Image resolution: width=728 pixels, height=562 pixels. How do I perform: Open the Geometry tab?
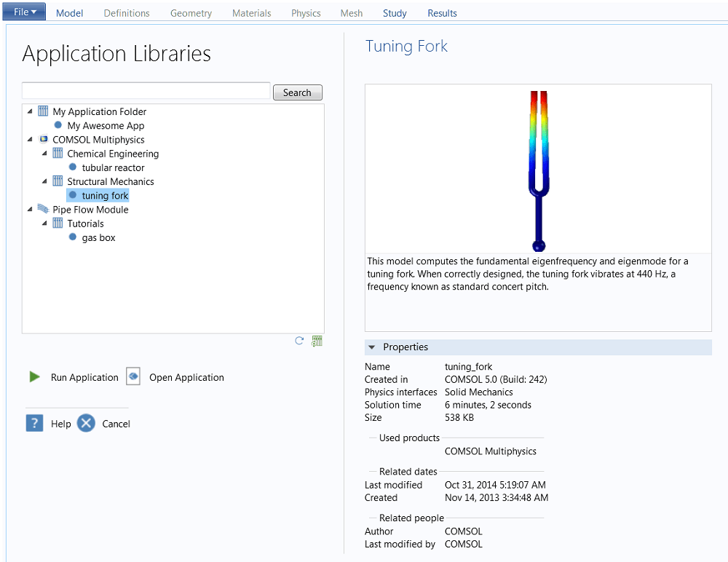point(191,13)
